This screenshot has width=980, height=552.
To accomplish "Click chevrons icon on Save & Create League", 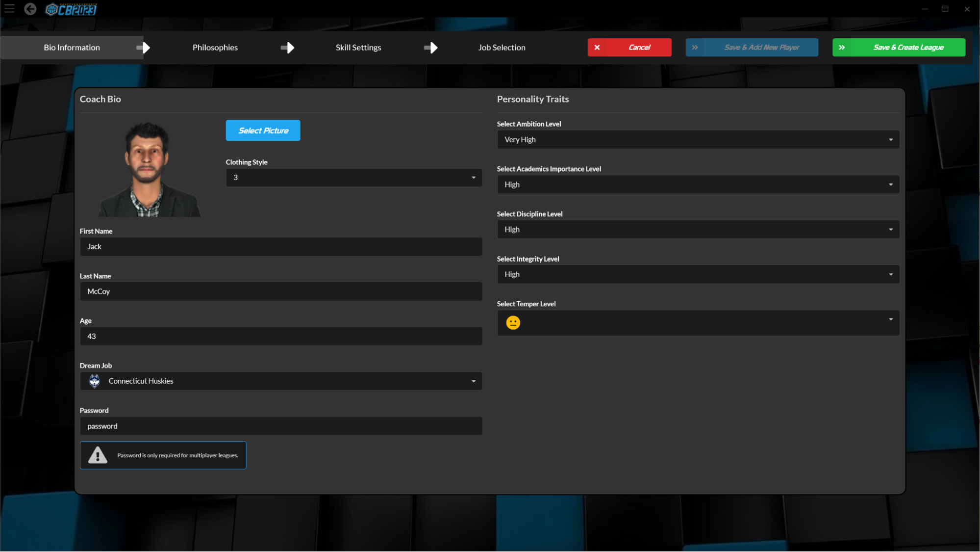I will [842, 48].
